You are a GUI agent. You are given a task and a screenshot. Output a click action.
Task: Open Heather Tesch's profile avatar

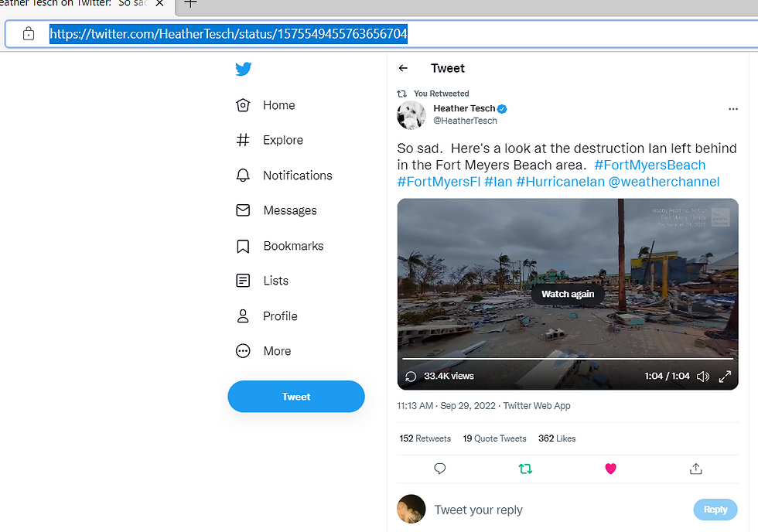(411, 115)
